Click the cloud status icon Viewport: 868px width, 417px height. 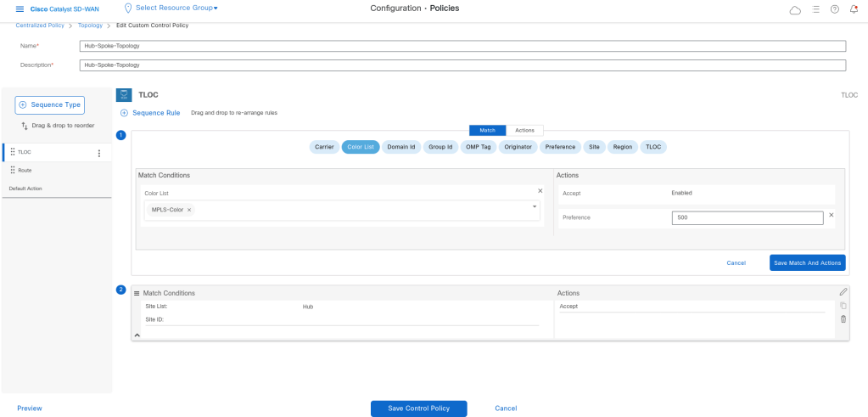point(795,9)
